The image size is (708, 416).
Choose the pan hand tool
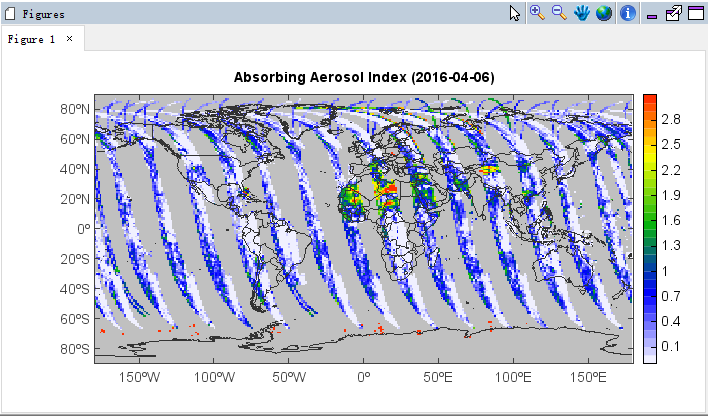[582, 13]
